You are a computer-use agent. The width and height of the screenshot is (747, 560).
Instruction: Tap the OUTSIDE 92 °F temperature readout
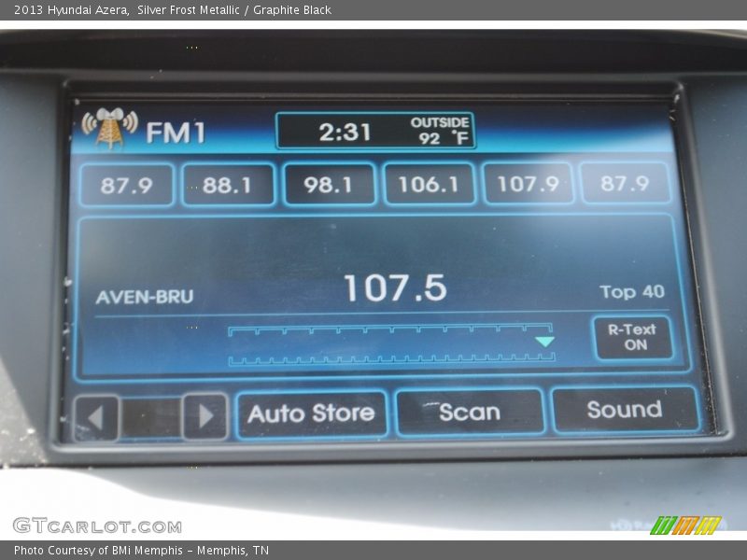(440, 131)
